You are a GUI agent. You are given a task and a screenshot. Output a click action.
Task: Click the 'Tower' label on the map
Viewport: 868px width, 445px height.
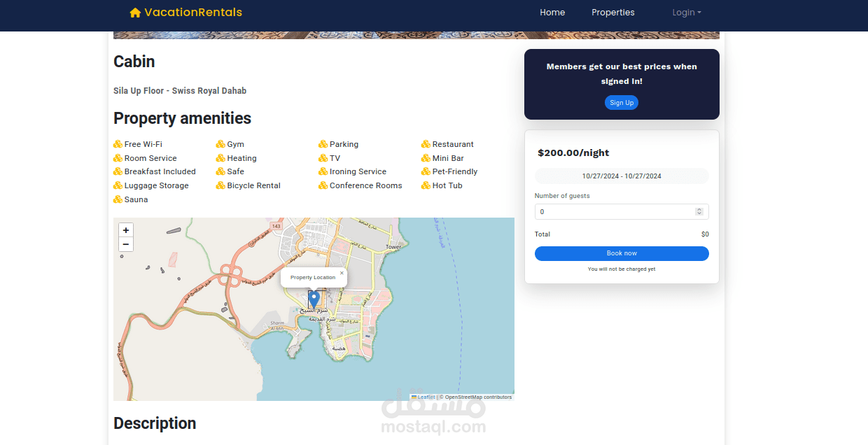pyautogui.click(x=393, y=247)
